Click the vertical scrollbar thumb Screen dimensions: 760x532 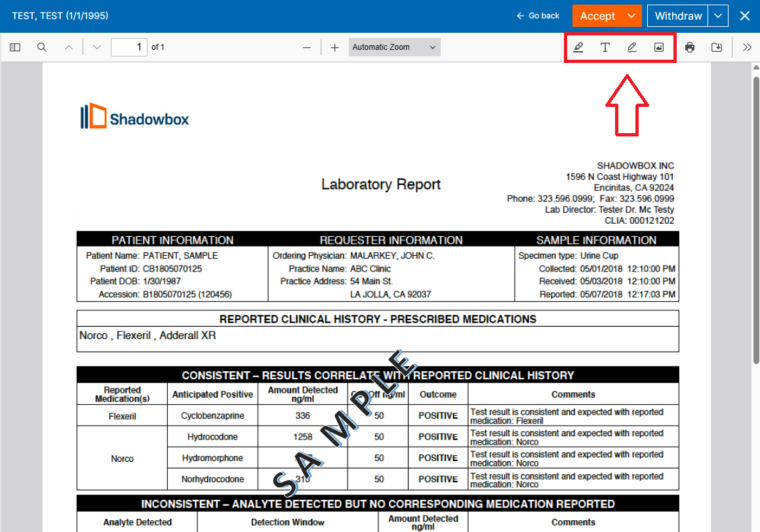[x=756, y=220]
